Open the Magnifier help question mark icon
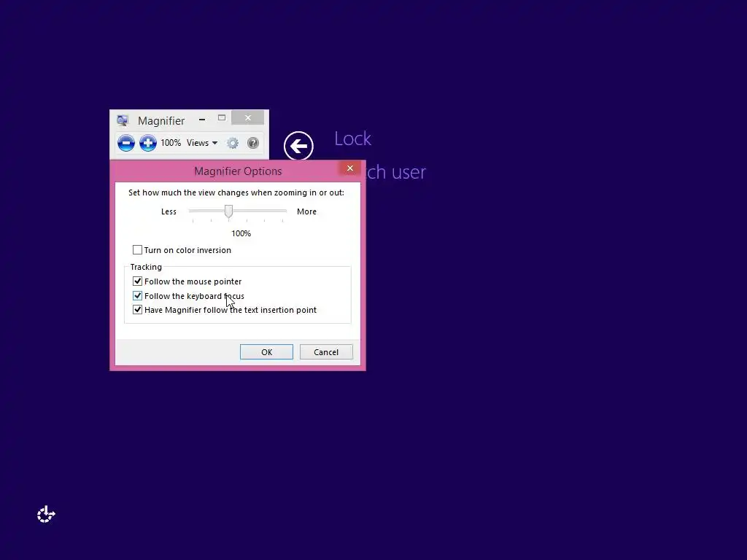The image size is (747, 560). (253, 143)
